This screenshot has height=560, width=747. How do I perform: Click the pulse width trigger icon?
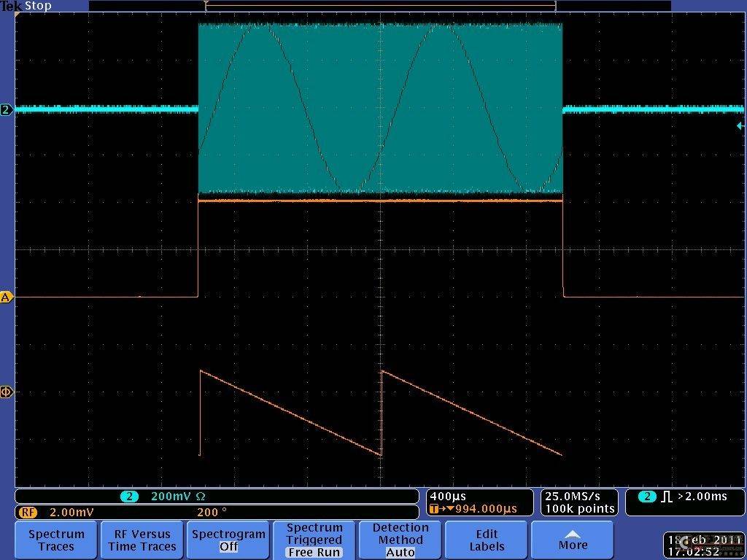click(667, 497)
